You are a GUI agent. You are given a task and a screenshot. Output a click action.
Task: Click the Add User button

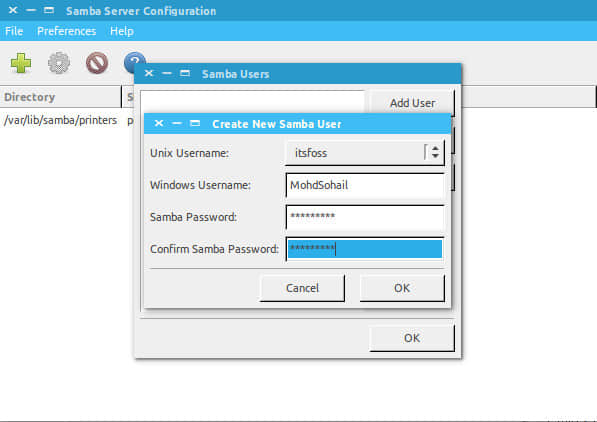412,103
